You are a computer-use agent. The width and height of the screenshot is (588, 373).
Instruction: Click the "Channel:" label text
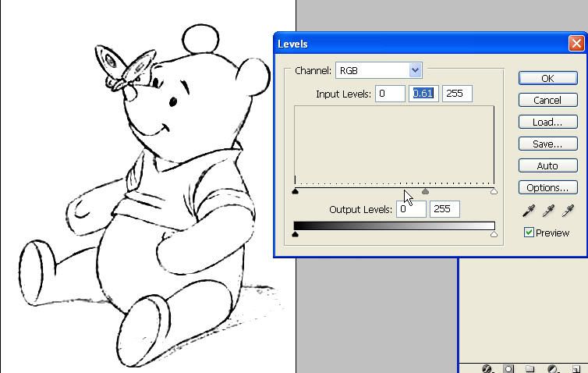313,70
